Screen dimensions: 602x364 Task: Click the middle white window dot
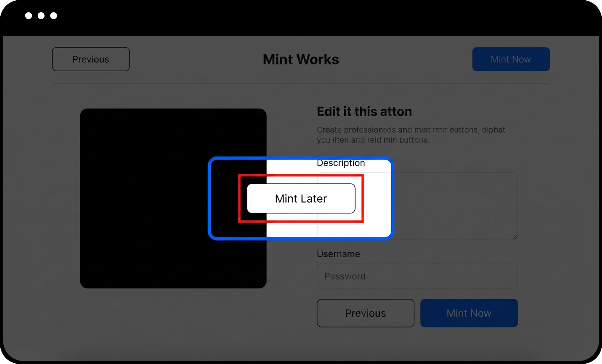click(41, 16)
